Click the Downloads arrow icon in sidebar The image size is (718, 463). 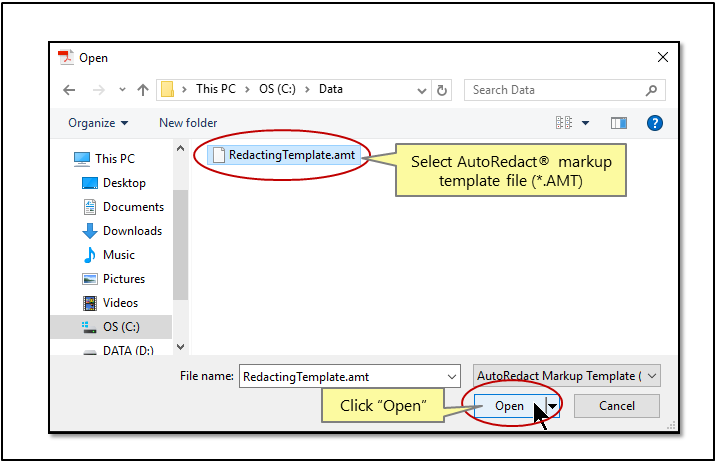pyautogui.click(x=90, y=231)
